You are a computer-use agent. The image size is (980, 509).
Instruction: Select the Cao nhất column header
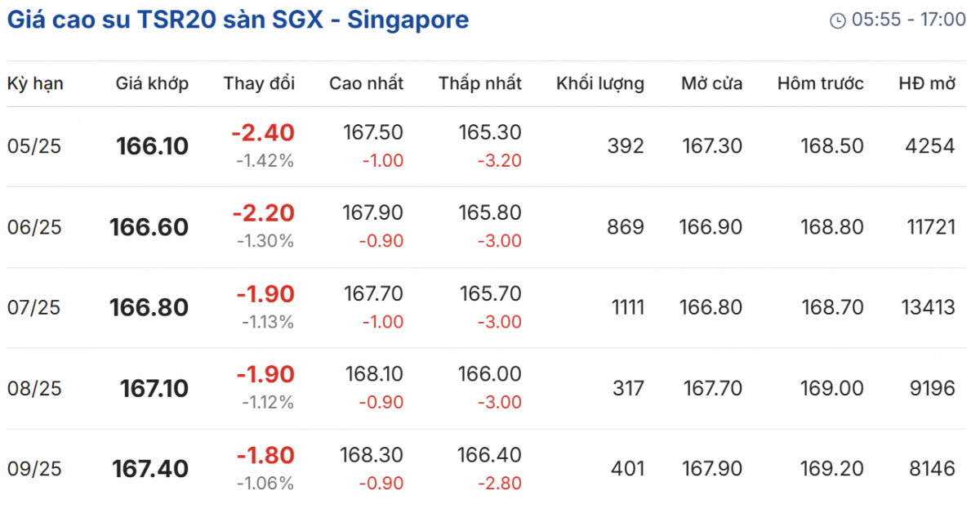point(366,83)
